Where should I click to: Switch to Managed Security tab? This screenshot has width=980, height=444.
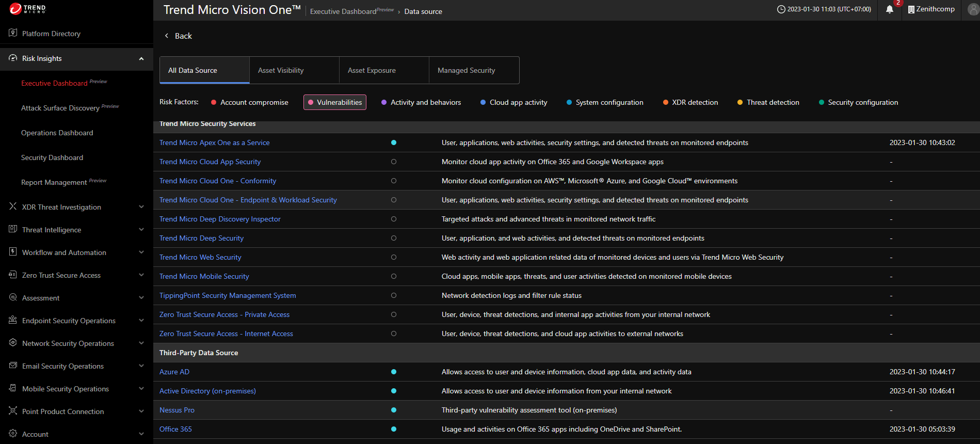tap(474, 70)
